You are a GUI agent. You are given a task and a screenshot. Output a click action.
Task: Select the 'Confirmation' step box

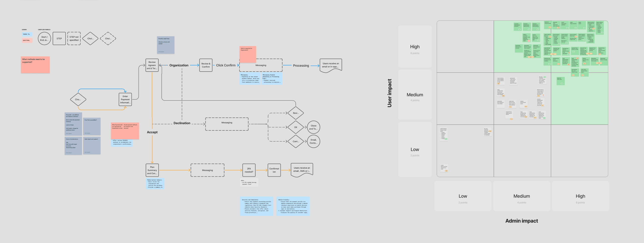(274, 170)
